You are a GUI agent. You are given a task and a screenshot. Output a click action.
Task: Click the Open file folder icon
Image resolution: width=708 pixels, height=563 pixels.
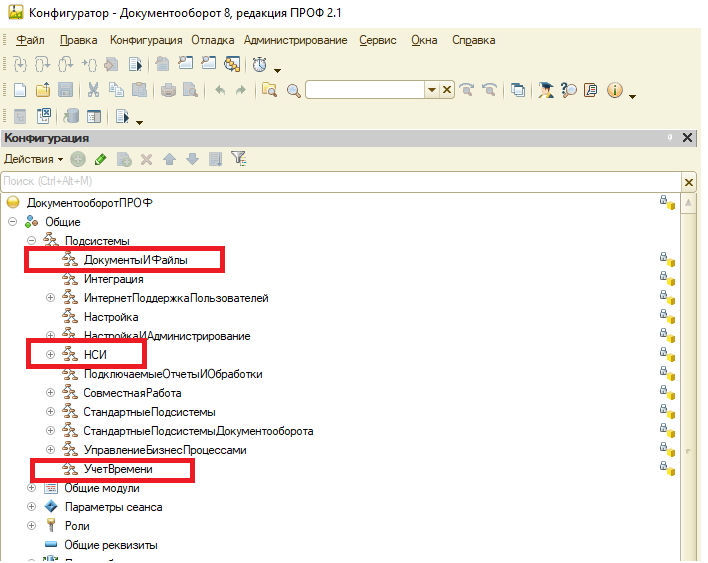coord(43,90)
